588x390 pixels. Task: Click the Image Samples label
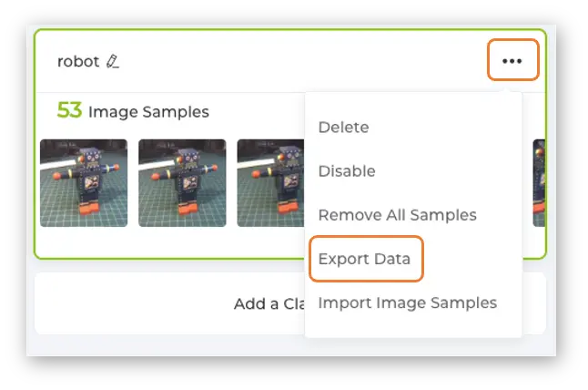coord(148,112)
